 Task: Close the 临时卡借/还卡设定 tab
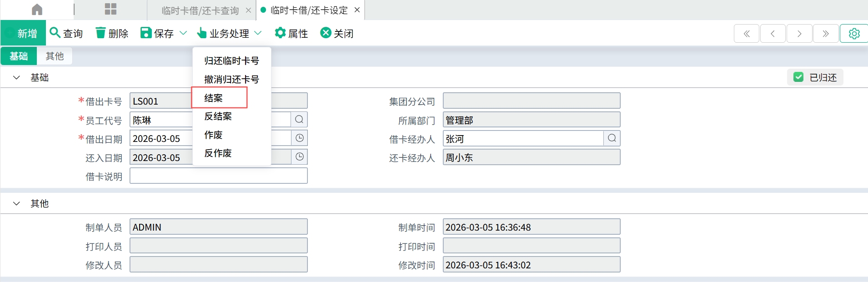click(357, 10)
